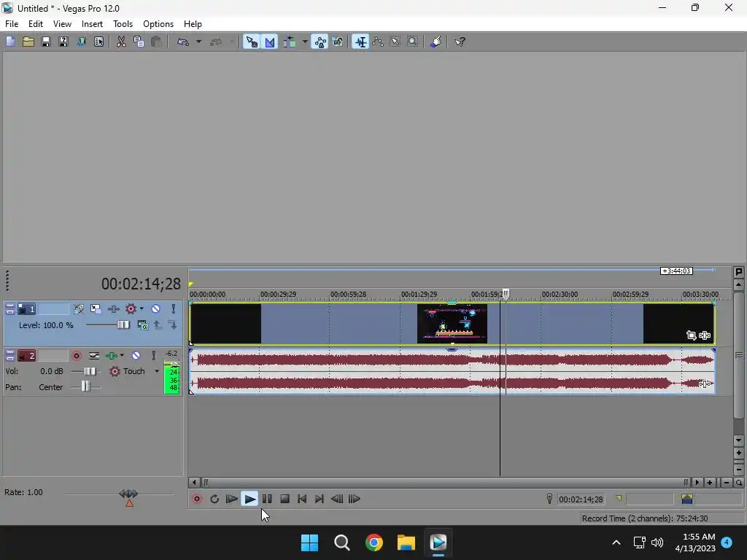Viewport: 747px width, 560px height.
Task: Click the Go to Start button
Action: coord(302,499)
